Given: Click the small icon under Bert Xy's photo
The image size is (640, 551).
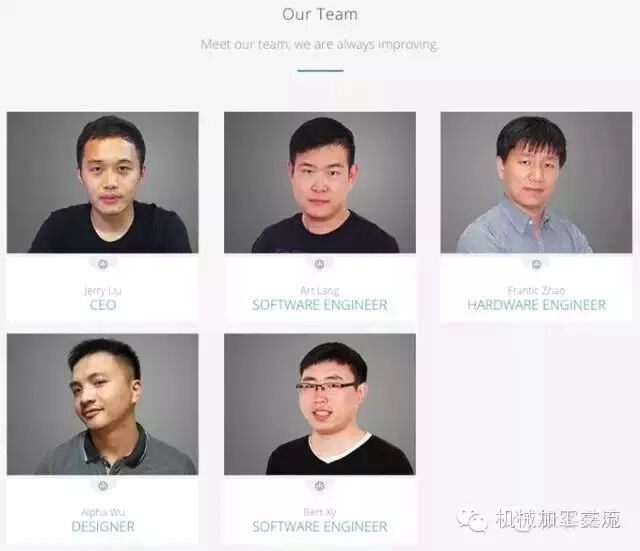Looking at the screenshot, I should (x=320, y=486).
